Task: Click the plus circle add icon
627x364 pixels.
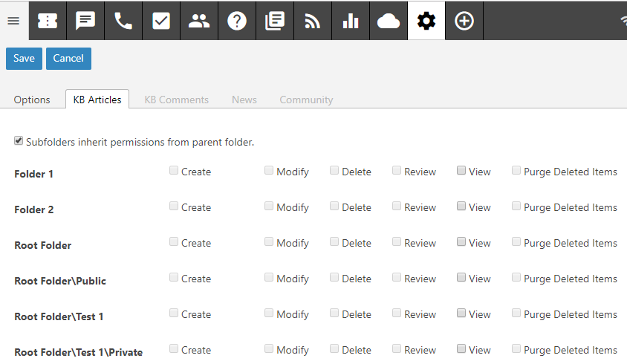Action: click(464, 21)
